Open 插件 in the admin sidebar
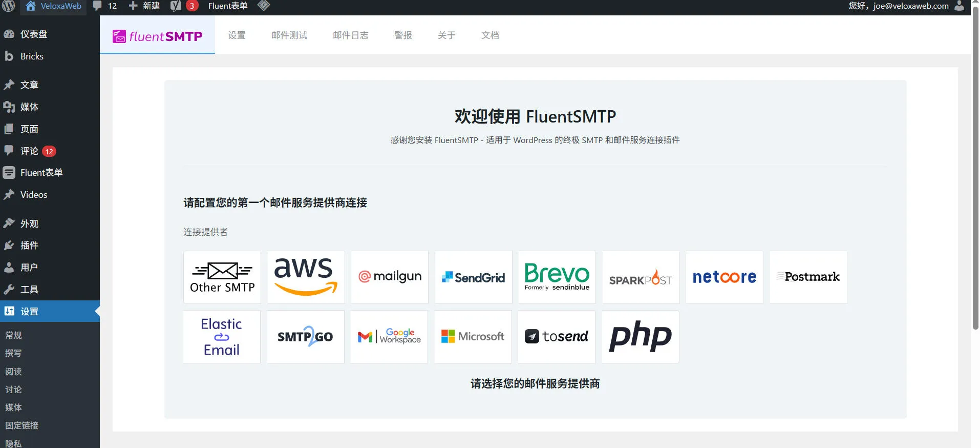The image size is (980, 448). point(29,246)
